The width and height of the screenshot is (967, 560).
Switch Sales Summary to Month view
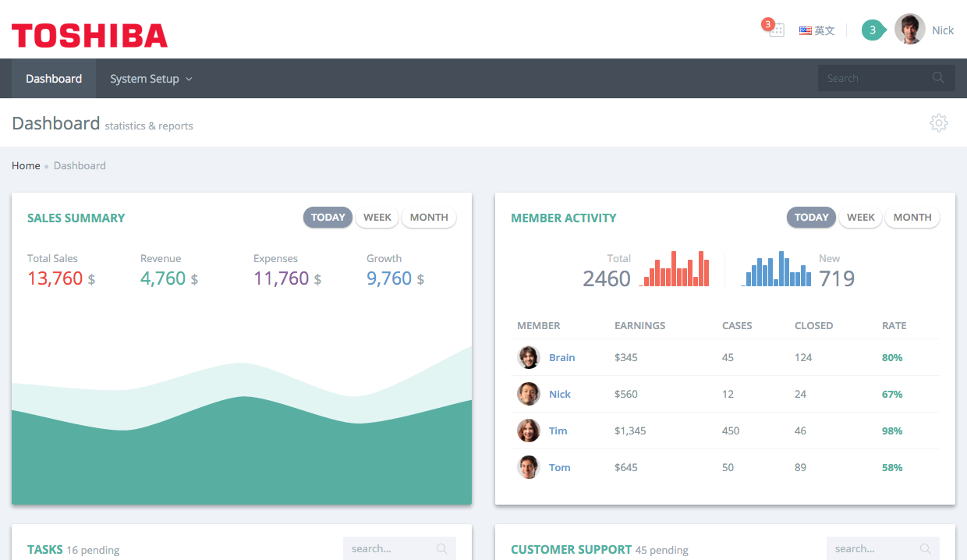point(429,218)
